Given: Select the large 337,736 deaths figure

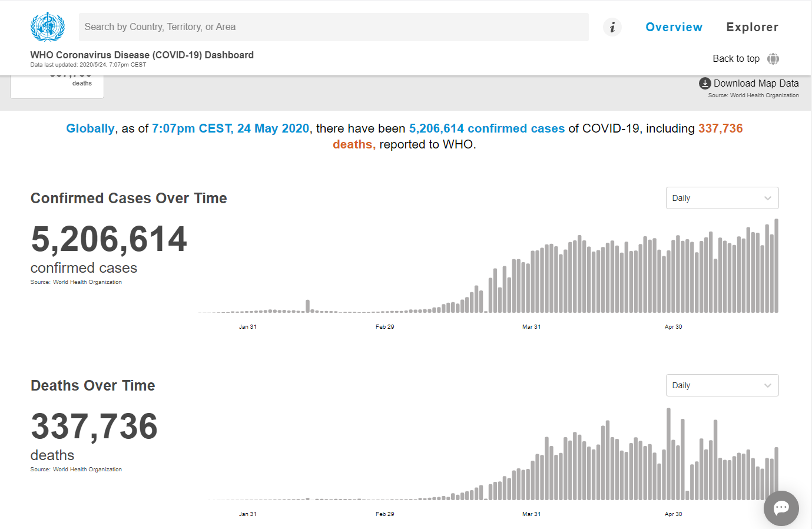Looking at the screenshot, I should point(94,426).
